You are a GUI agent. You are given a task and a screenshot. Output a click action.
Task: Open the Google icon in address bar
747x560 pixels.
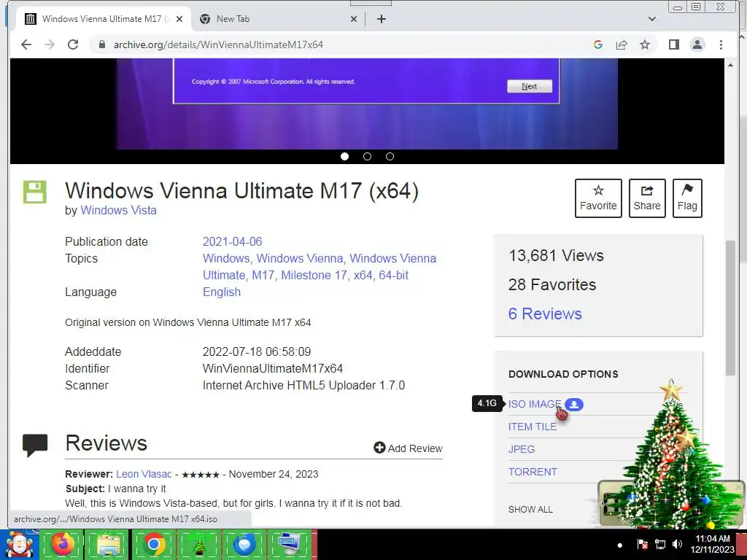point(598,44)
